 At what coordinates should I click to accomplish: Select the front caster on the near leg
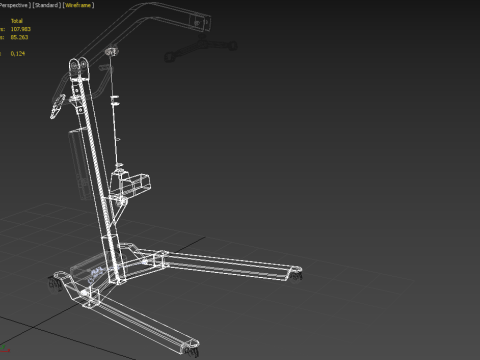point(191,351)
